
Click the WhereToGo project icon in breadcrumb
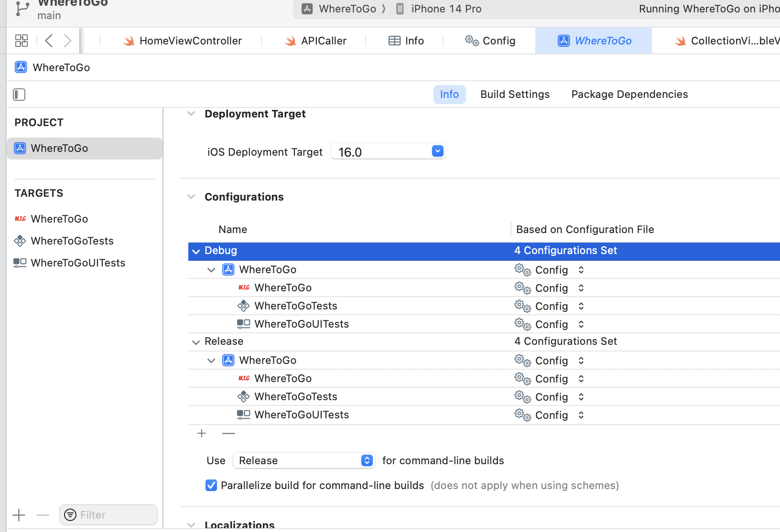click(21, 67)
